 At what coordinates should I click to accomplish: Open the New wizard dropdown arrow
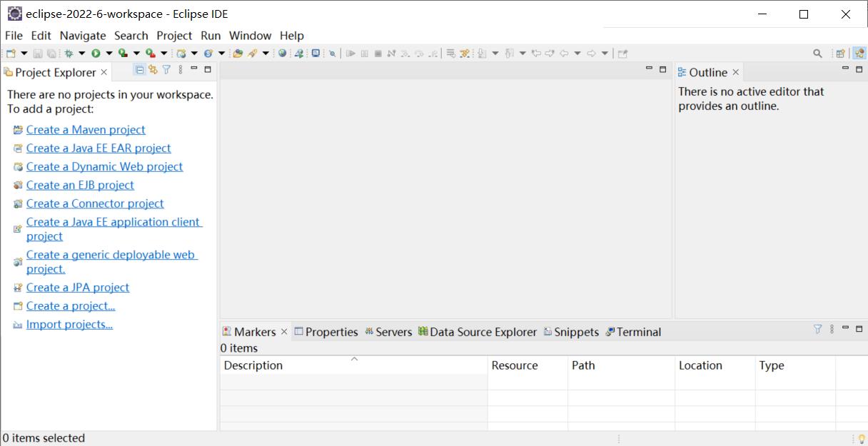click(24, 53)
